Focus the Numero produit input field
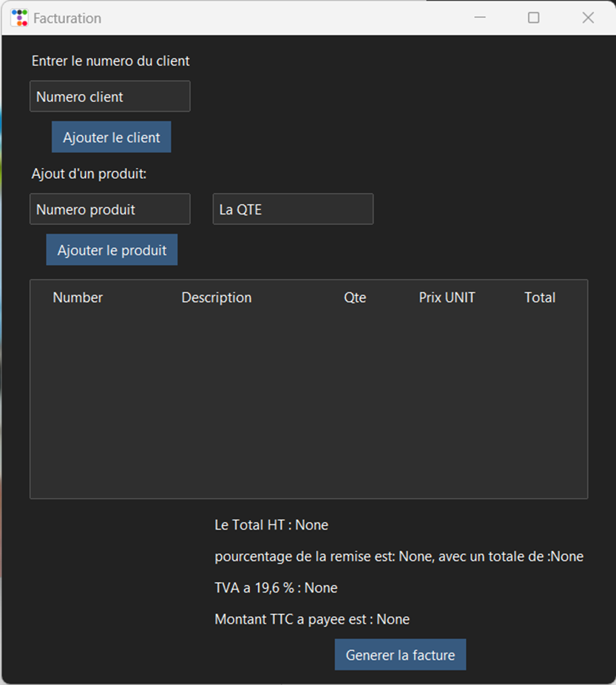616x685 pixels. 110,209
